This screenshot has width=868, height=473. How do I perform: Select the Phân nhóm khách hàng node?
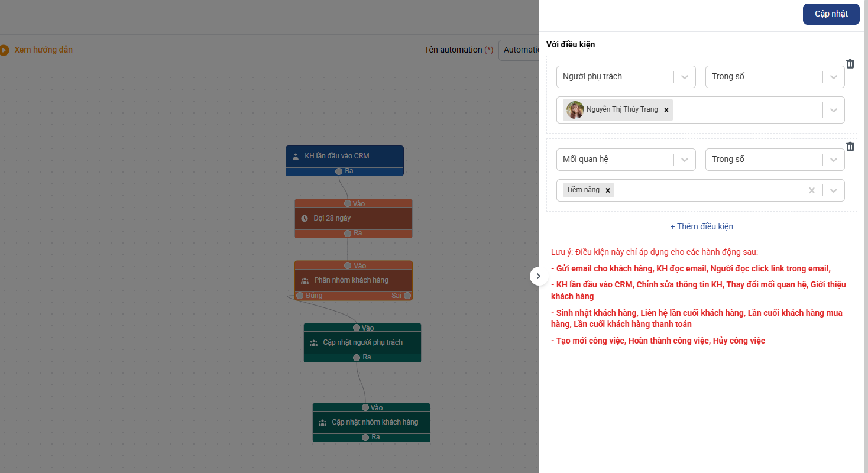[x=354, y=280]
